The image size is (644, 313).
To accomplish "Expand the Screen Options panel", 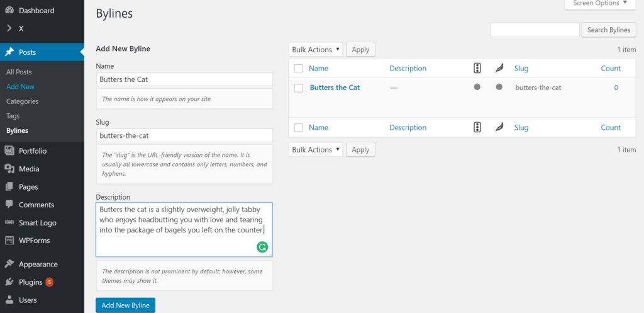I will [x=600, y=4].
